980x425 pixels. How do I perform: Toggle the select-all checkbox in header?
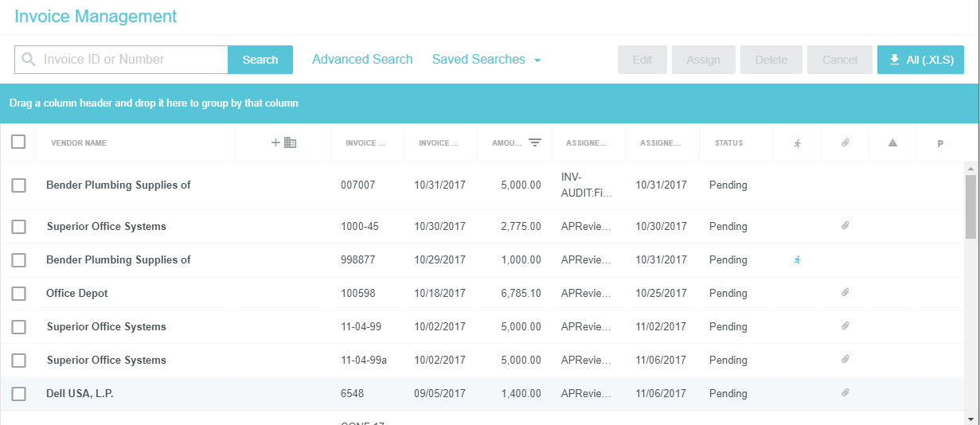click(18, 142)
